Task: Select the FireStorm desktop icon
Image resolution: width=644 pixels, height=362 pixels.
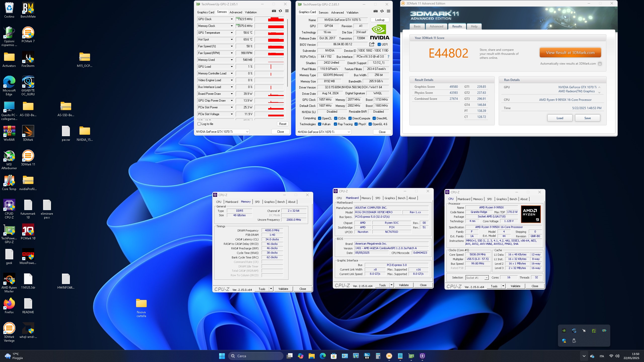Action: point(28,59)
